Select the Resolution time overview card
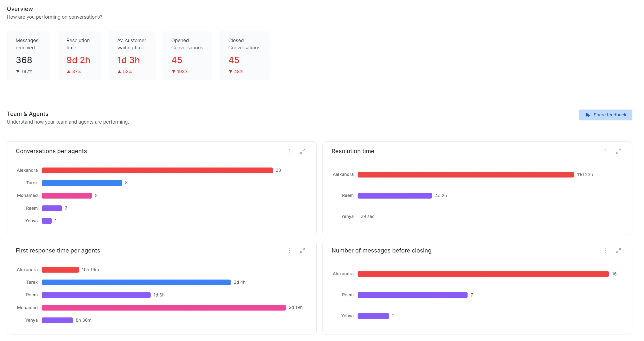The width and height of the screenshot is (644, 341). pos(80,56)
